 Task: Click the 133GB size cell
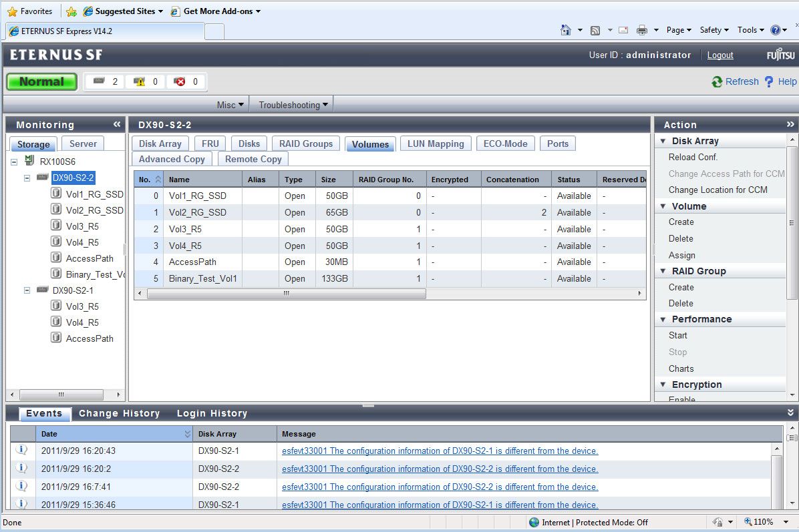[x=334, y=278]
